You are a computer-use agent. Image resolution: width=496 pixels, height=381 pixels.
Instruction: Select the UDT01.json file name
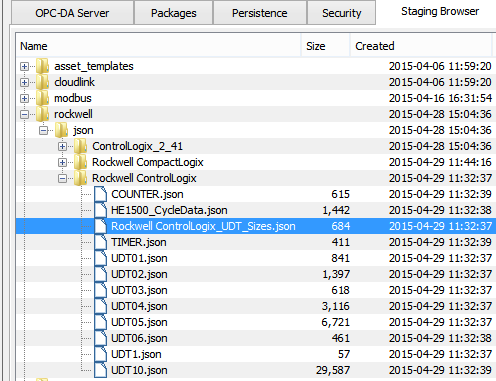click(139, 258)
